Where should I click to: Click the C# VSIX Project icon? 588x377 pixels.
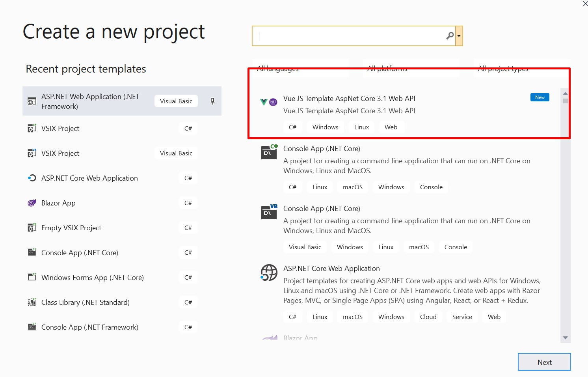[x=32, y=128]
